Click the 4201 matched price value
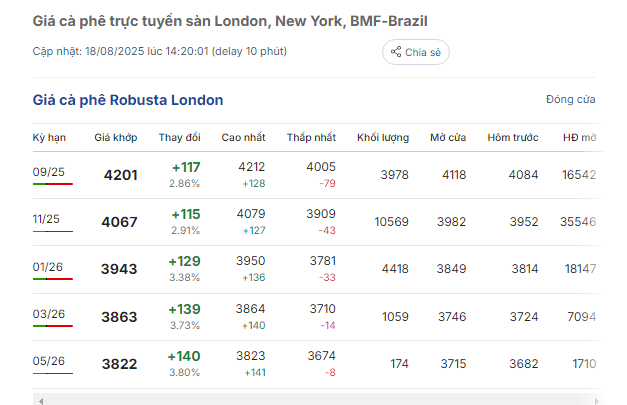The height and width of the screenshot is (405, 627). (x=120, y=175)
